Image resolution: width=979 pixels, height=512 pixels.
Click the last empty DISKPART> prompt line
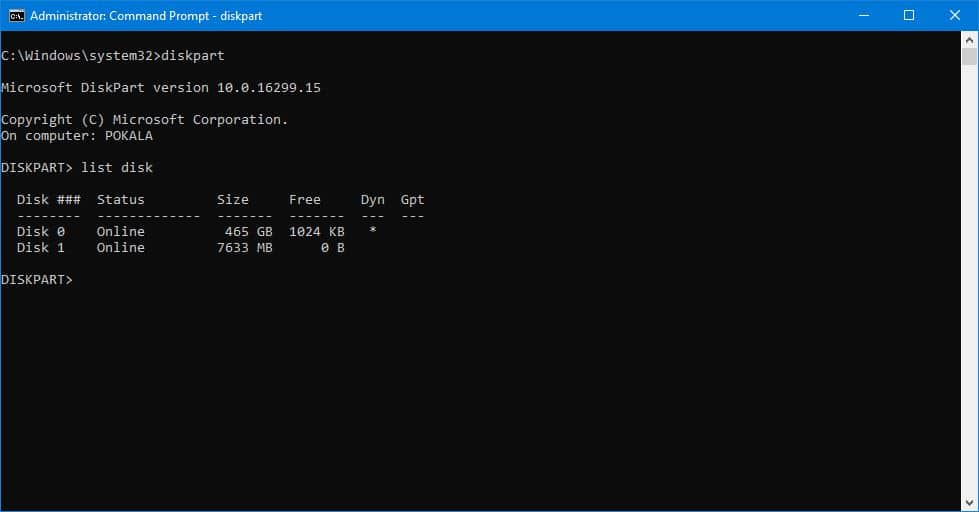(x=37, y=280)
